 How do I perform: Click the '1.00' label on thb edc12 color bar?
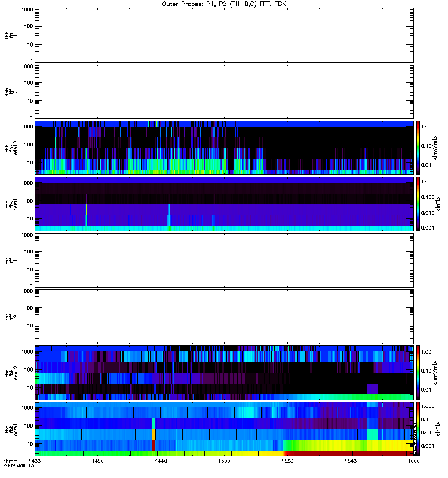[x=426, y=127]
